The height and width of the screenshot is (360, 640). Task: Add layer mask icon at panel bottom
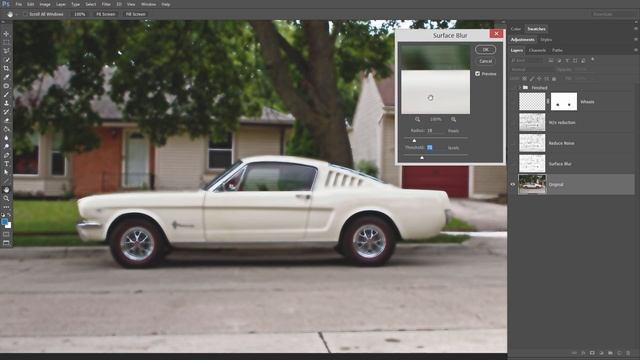coord(592,353)
